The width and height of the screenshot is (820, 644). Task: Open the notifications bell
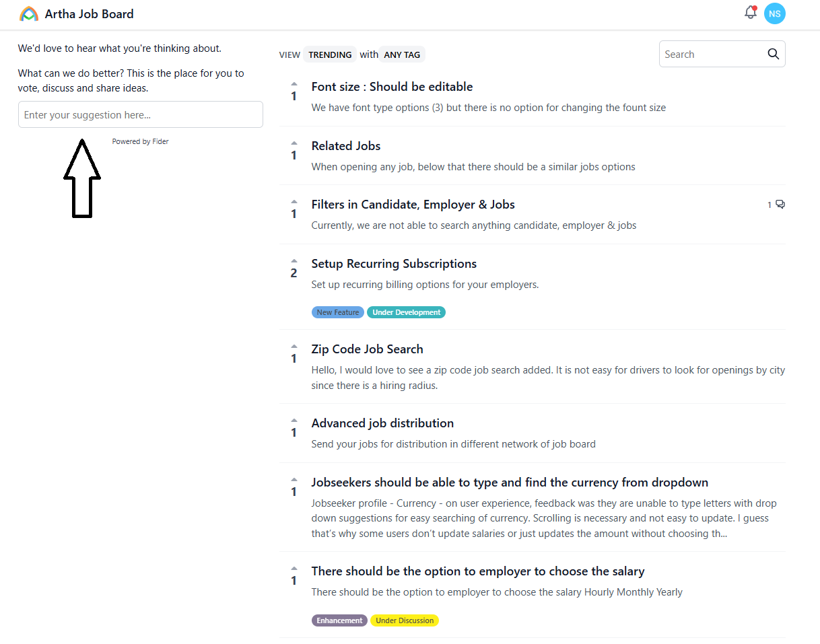(750, 13)
